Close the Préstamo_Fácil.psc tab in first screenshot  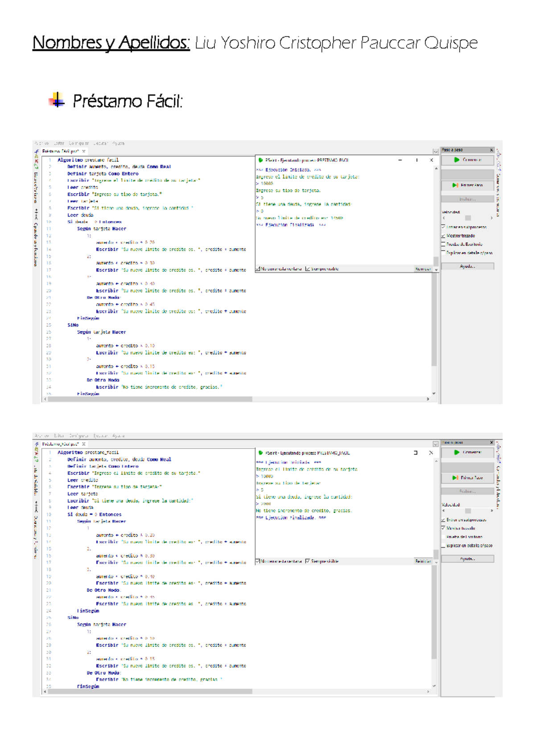84,152
